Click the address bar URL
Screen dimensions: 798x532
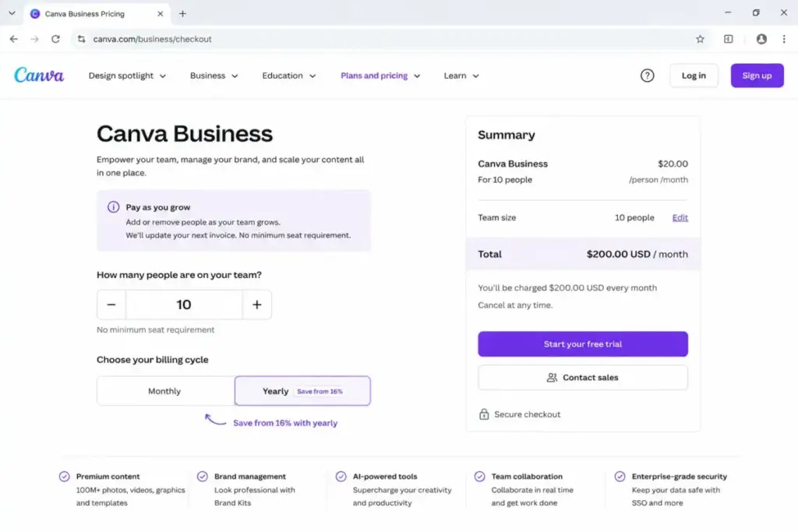pos(152,39)
